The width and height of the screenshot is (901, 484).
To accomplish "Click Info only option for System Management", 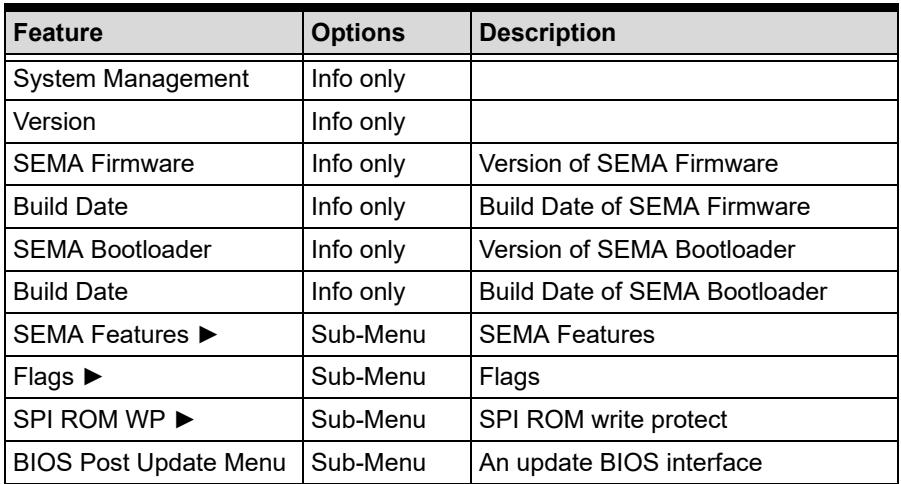I will (358, 79).
